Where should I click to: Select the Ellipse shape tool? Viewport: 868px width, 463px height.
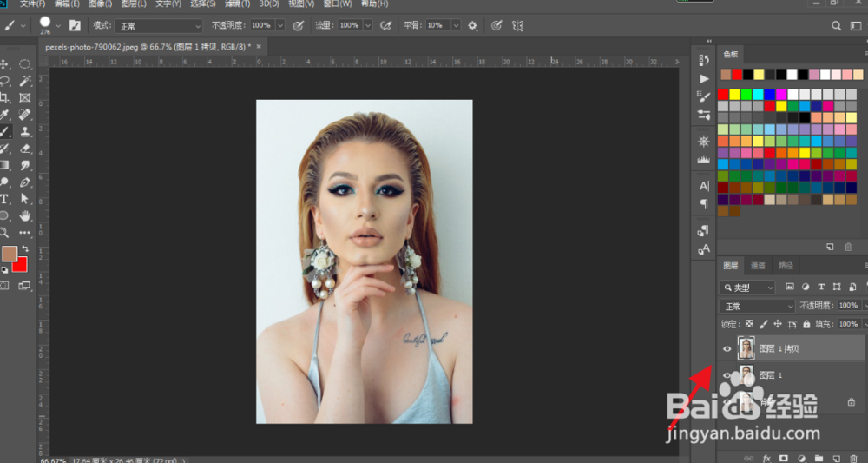click(x=4, y=215)
